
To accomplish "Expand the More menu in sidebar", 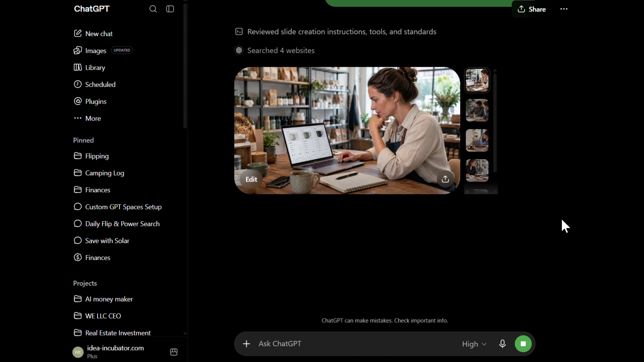I will 87,118.
